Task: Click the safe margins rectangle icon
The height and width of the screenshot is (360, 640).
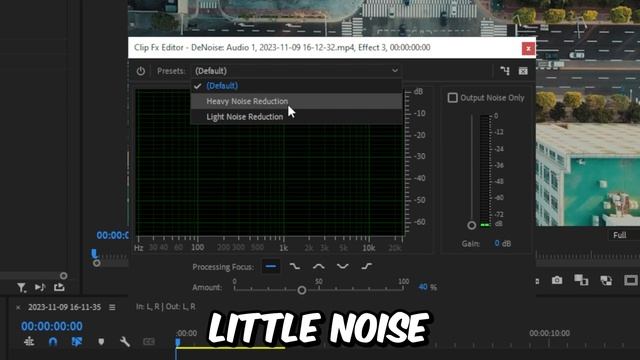Action: click(631, 280)
